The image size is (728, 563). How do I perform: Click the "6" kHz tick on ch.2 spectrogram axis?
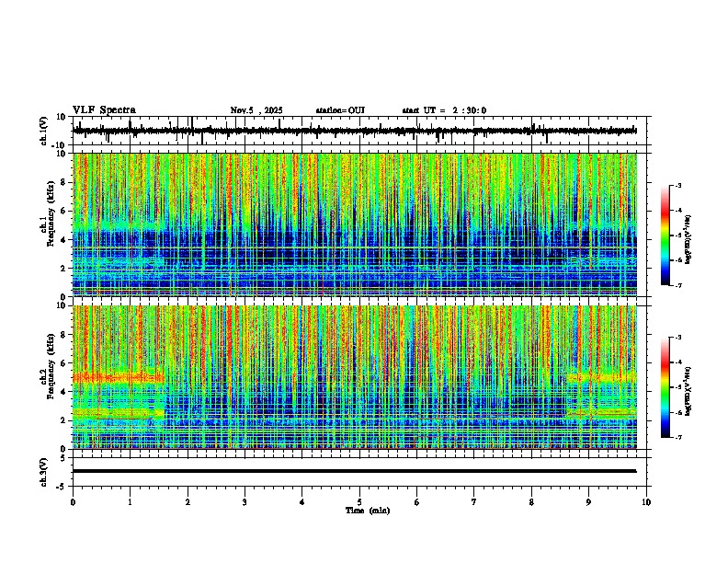point(63,363)
